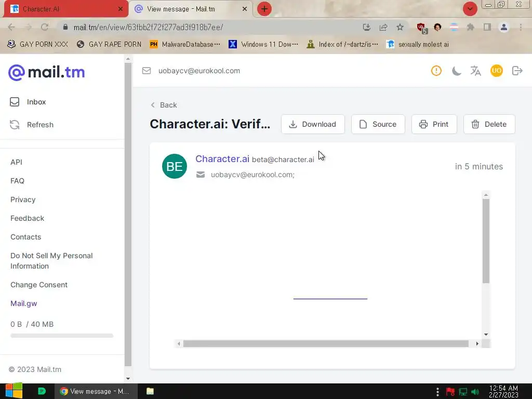Screen dimensions: 532x399
Task: Click the logout icon
Action: [x=517, y=71]
